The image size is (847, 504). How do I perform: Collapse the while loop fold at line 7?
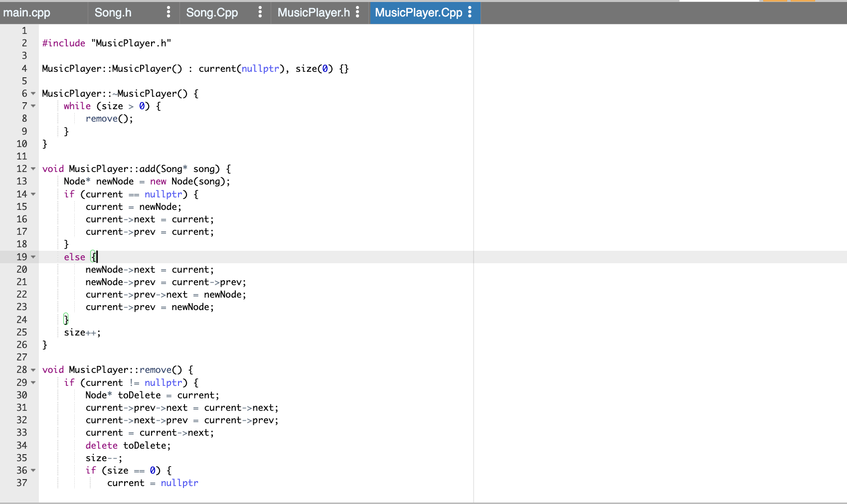coord(32,106)
